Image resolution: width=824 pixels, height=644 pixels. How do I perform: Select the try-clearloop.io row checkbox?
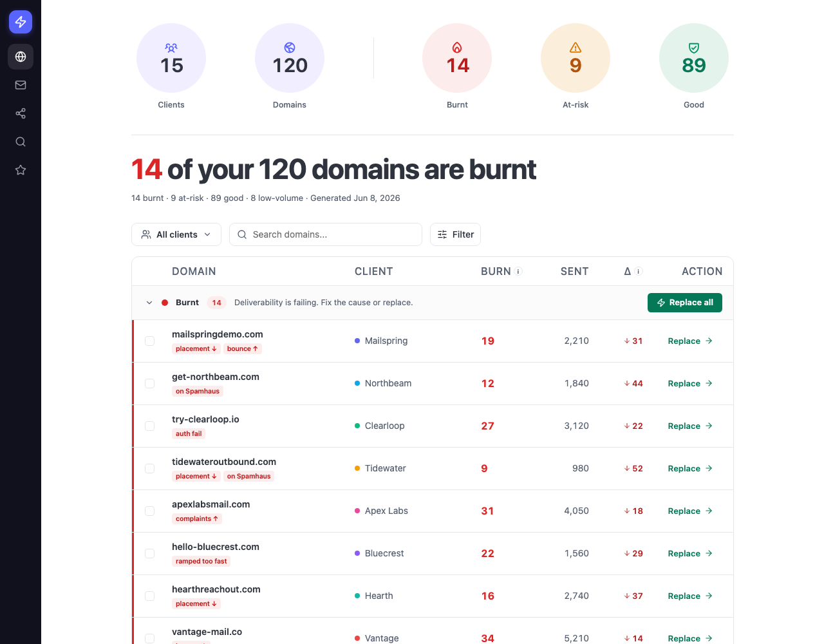pyautogui.click(x=149, y=426)
